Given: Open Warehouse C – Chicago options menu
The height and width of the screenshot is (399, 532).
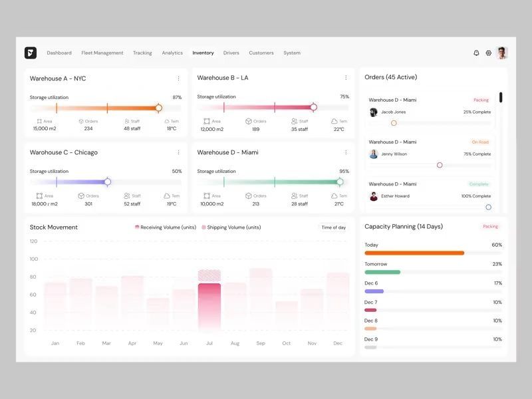Looking at the screenshot, I should (178, 152).
